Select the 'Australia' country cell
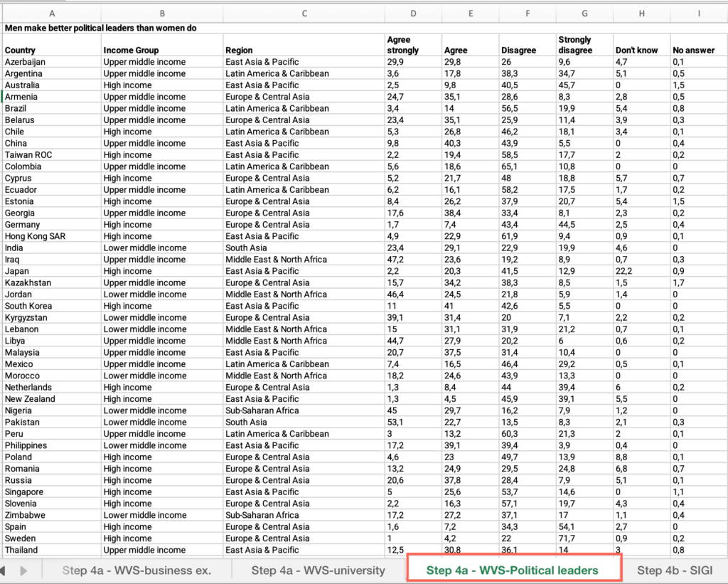 (52, 85)
